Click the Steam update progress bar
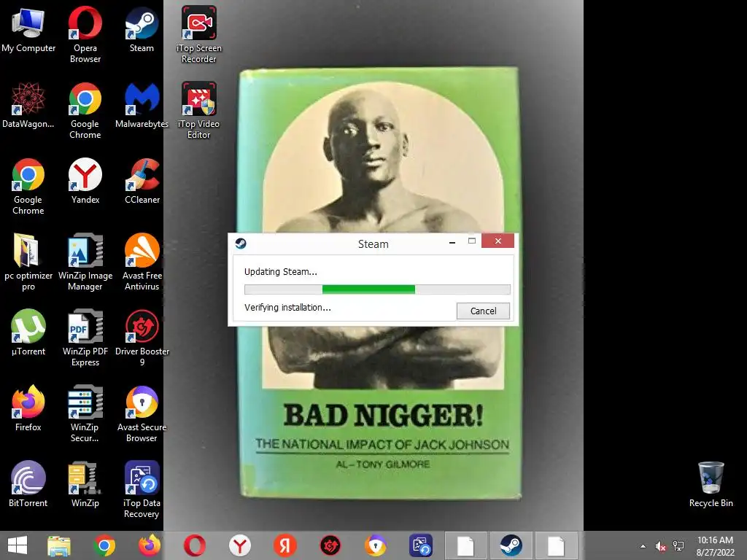 (377, 289)
